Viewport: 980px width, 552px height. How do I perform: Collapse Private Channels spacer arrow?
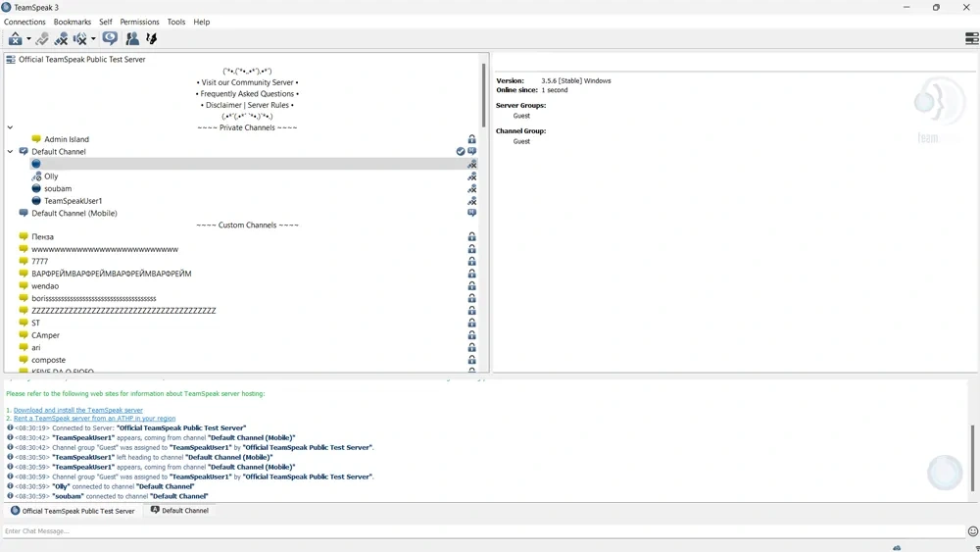[x=10, y=127]
